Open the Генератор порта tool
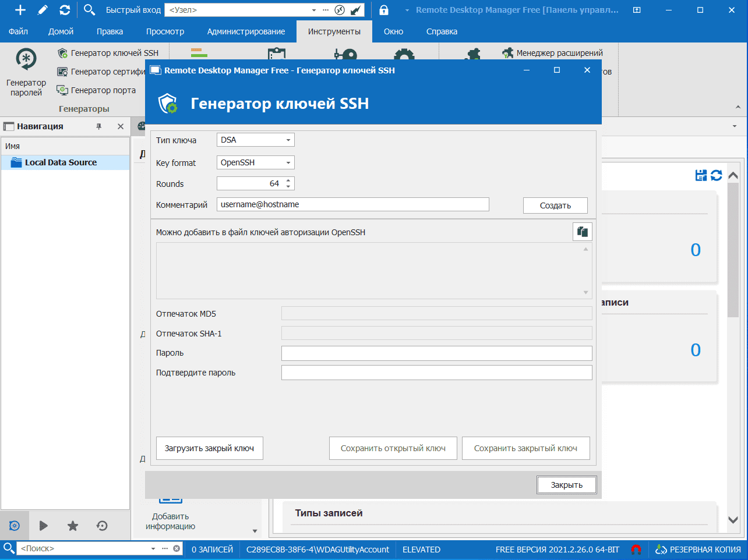 [96, 90]
